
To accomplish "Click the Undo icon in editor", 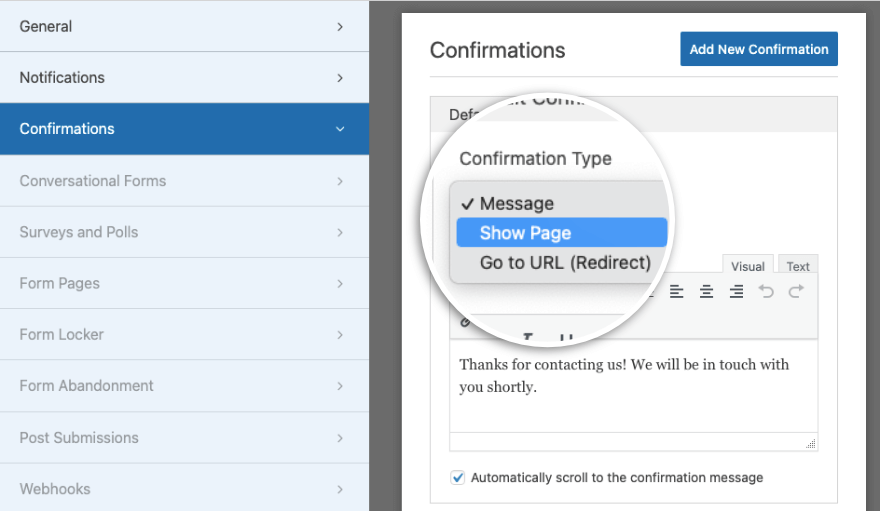I will coord(766,291).
